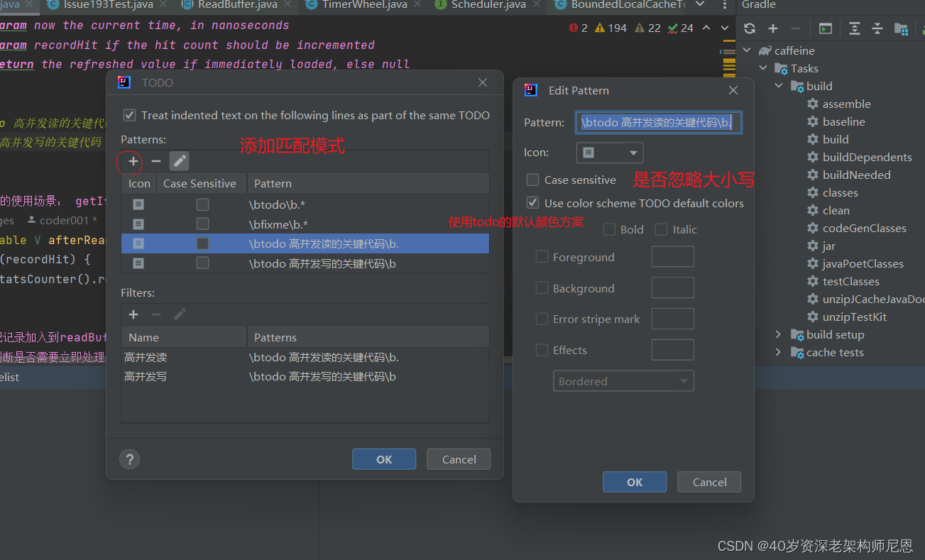
Task: Open the Bordered effects dropdown
Action: [623, 381]
